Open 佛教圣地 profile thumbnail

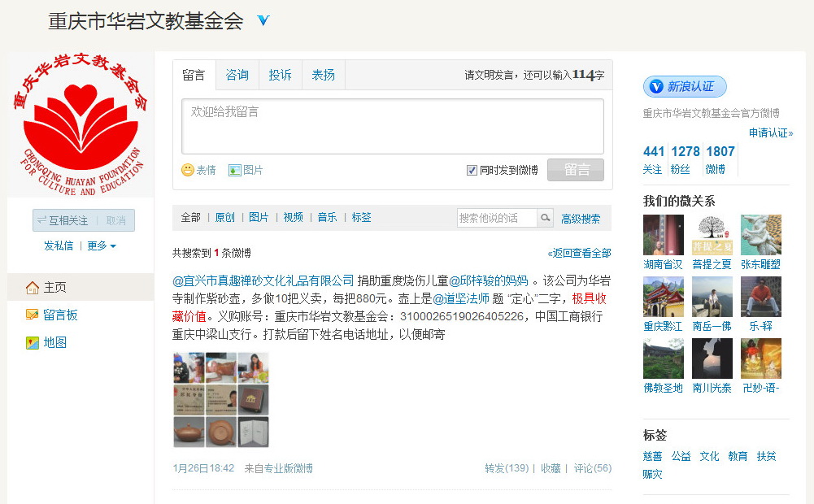pyautogui.click(x=663, y=358)
